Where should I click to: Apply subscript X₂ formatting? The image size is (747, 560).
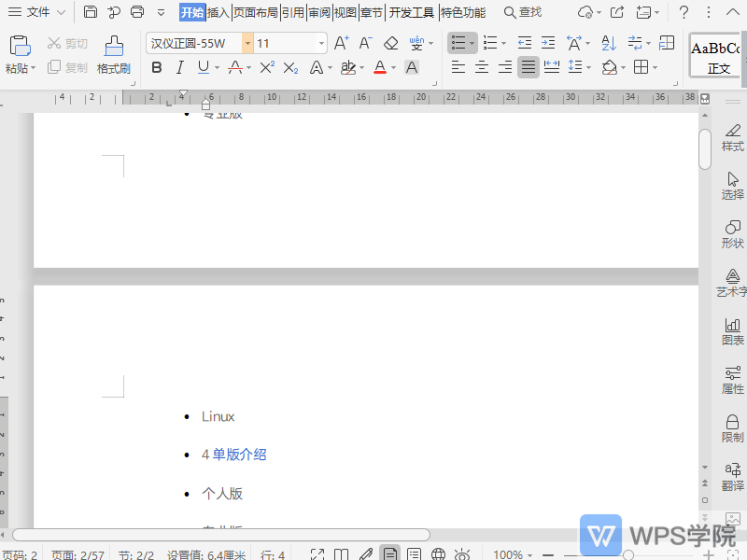coord(290,68)
